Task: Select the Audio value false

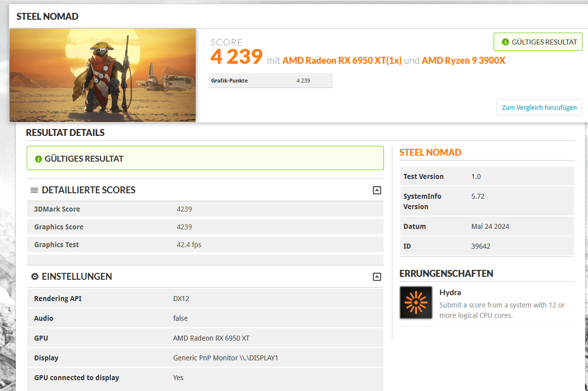Action: pyautogui.click(x=180, y=318)
